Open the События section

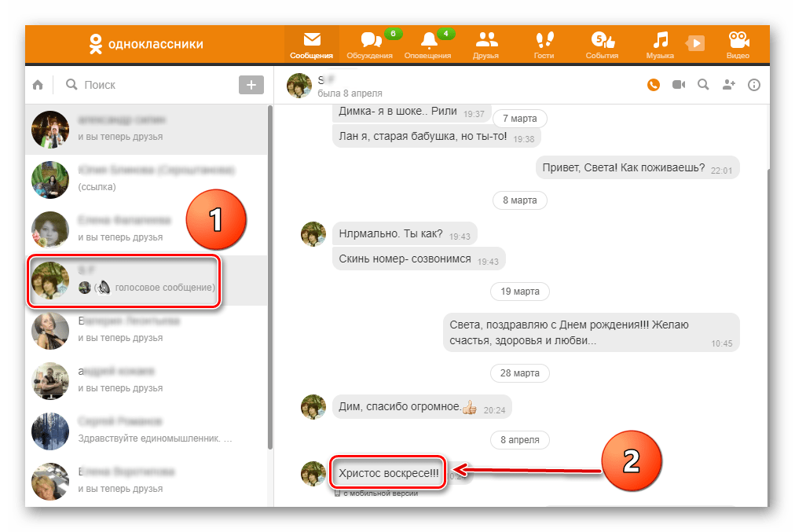pyautogui.click(x=602, y=45)
